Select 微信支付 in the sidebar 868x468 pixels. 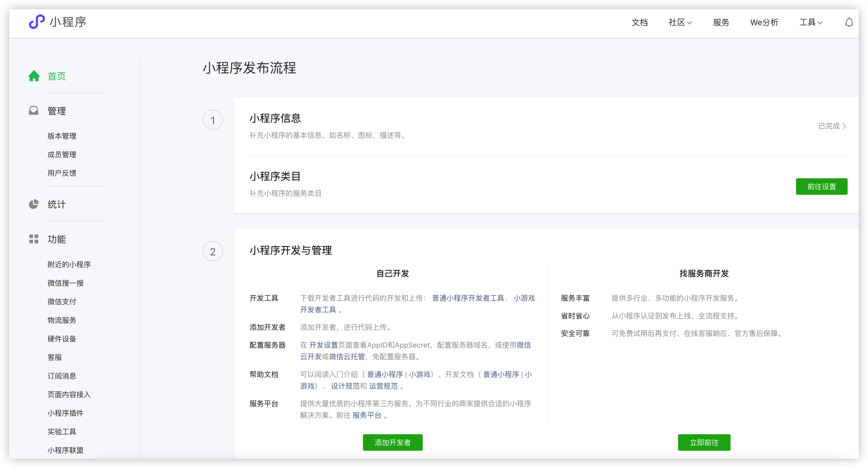click(x=62, y=302)
